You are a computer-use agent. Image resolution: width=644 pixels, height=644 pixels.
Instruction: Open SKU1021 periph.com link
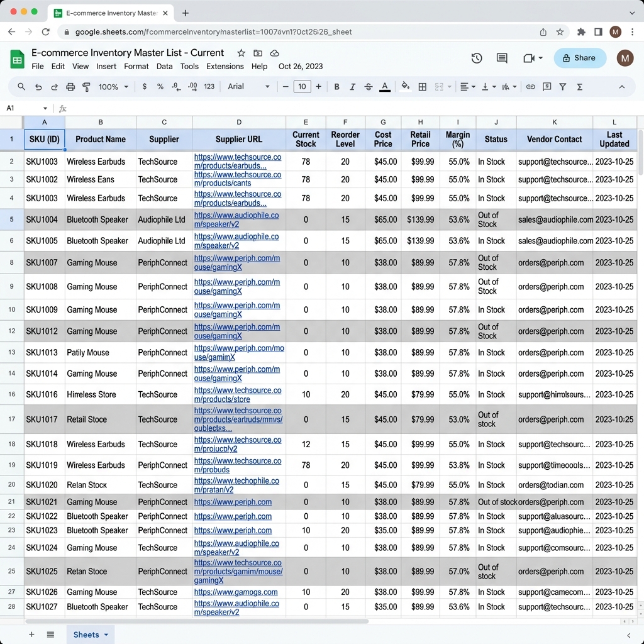(233, 502)
